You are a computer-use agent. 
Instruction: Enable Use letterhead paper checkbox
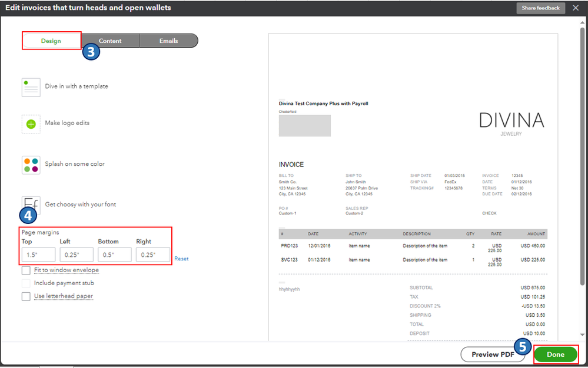(x=26, y=296)
